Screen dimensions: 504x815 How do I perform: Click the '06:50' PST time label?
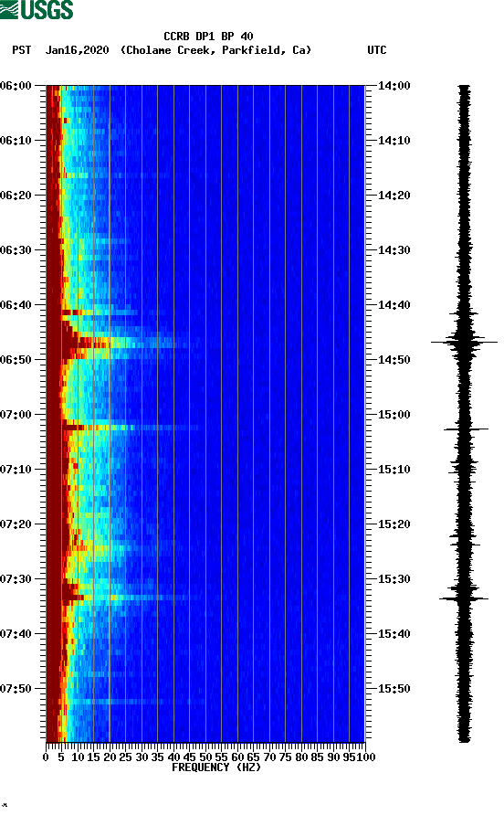point(16,360)
